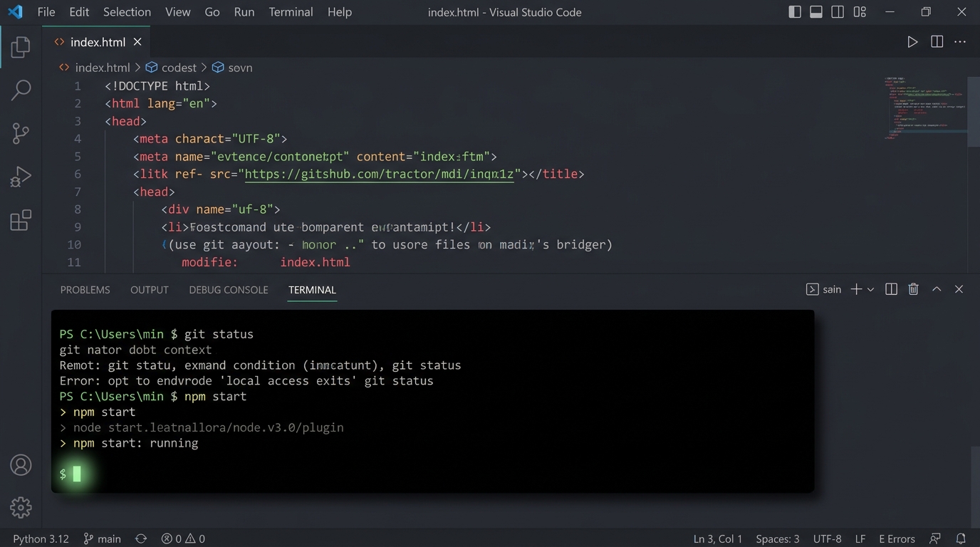
Task: Open the editor More Actions ellipsis
Action: tap(960, 42)
